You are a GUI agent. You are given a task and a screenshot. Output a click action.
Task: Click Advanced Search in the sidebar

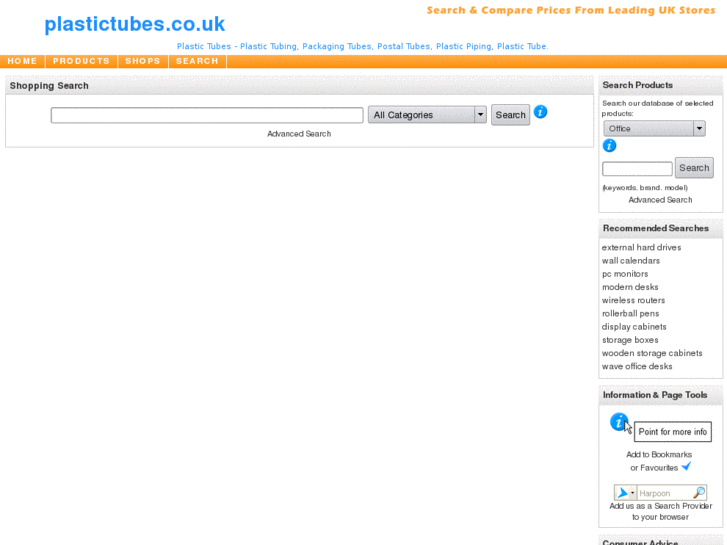tap(660, 200)
